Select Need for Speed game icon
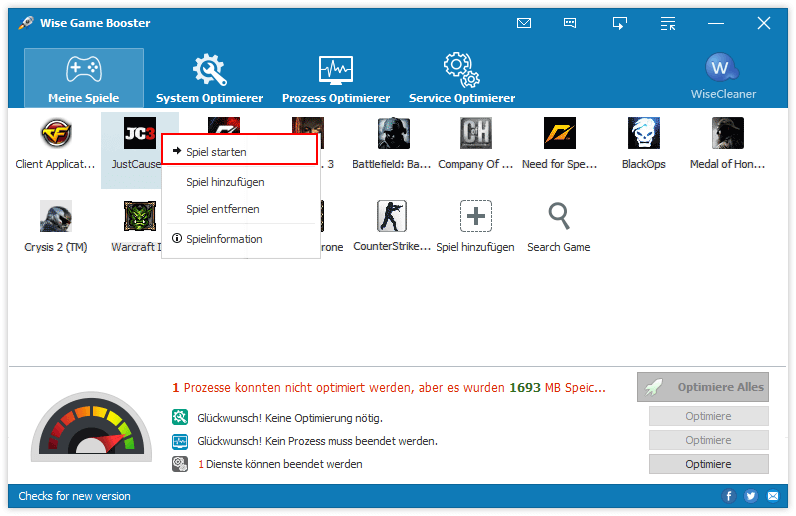 pos(559,133)
